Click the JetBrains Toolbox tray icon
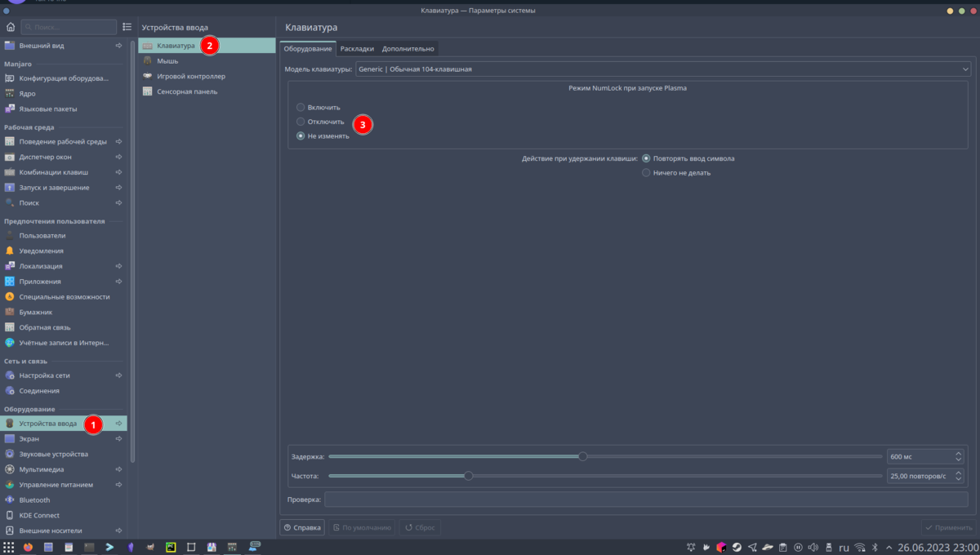 (x=721, y=547)
